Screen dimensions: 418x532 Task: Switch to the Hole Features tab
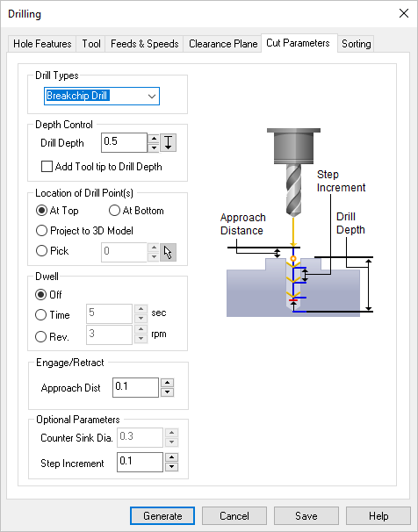pyautogui.click(x=42, y=44)
